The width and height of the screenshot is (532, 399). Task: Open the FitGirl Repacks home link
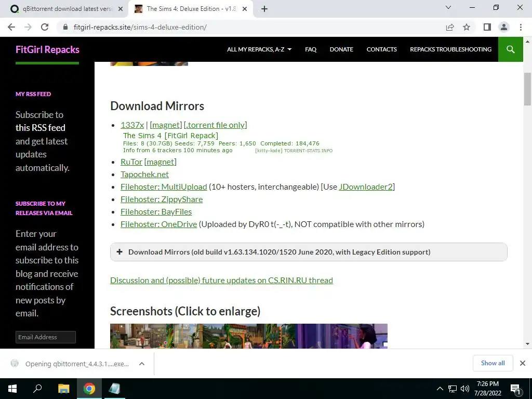[47, 49]
